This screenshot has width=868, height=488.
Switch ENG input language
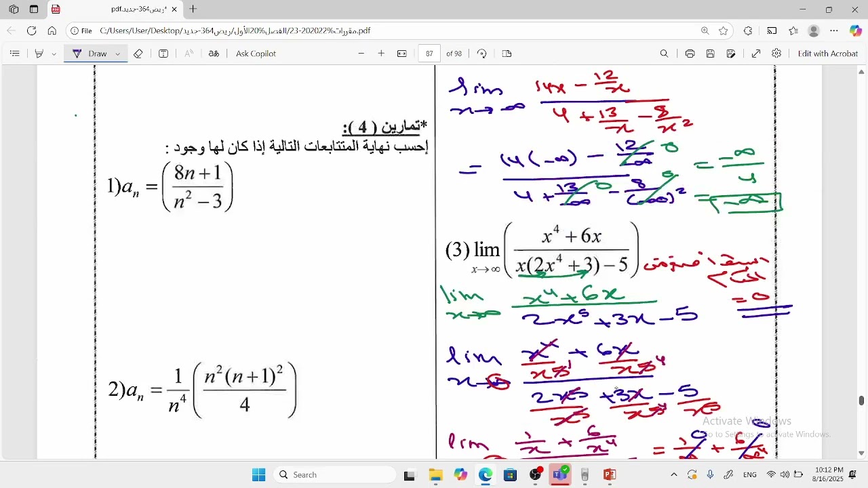point(750,475)
